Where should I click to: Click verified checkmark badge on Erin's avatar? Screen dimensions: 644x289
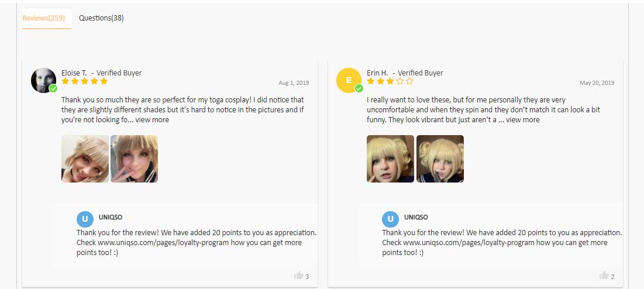click(359, 88)
